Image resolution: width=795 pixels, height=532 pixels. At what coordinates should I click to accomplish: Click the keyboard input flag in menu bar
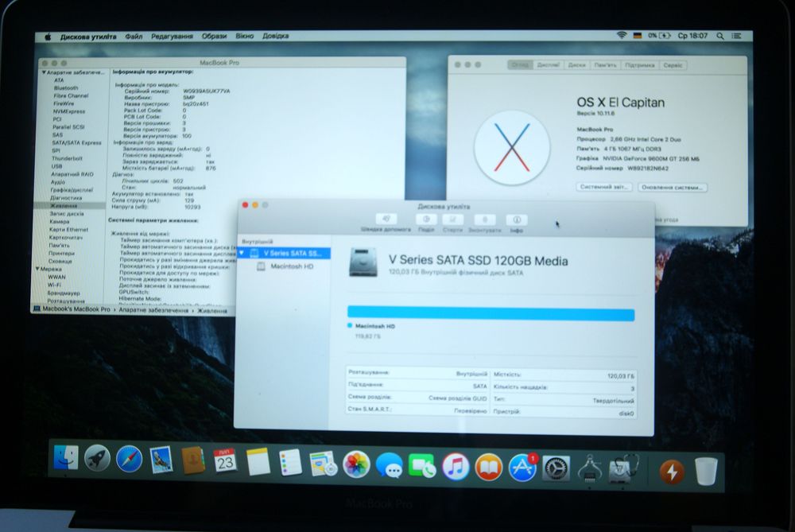coord(638,36)
